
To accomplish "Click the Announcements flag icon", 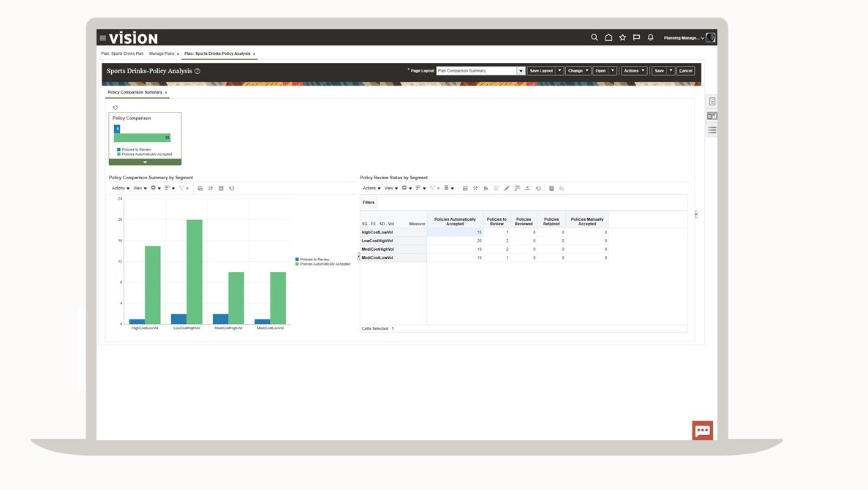I will (636, 35).
